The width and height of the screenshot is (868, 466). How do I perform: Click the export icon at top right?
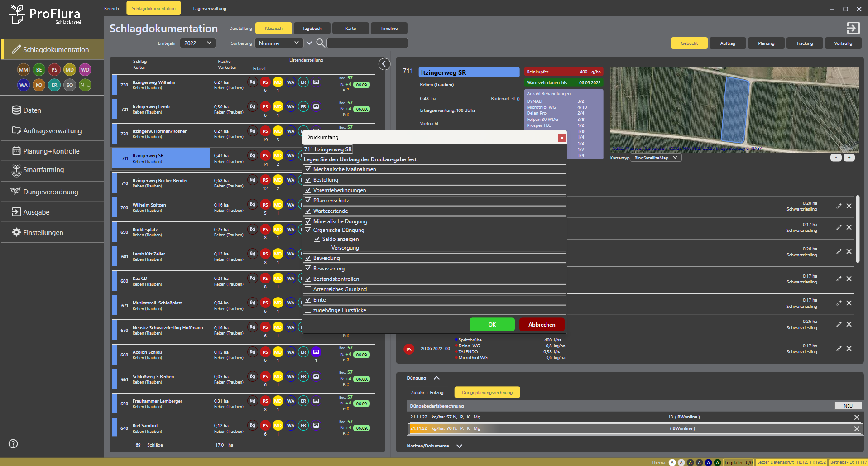(x=853, y=28)
